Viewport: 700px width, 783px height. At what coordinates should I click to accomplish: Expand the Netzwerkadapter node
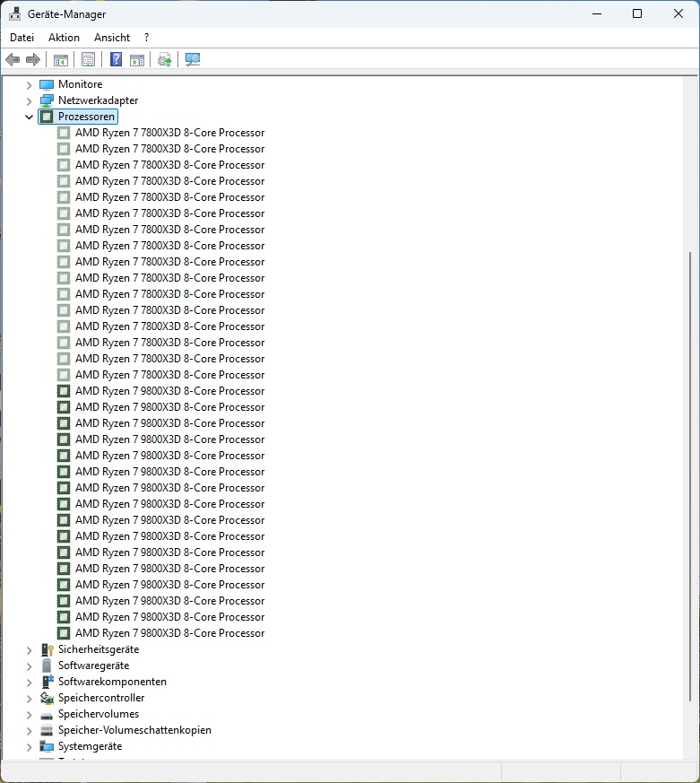[29, 100]
